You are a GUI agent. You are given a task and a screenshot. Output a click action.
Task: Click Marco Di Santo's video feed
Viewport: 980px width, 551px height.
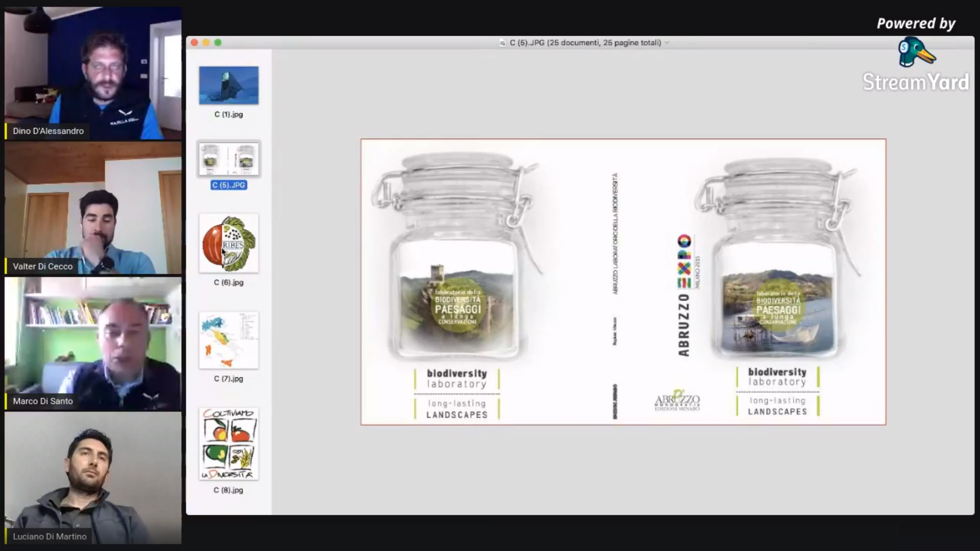point(93,343)
